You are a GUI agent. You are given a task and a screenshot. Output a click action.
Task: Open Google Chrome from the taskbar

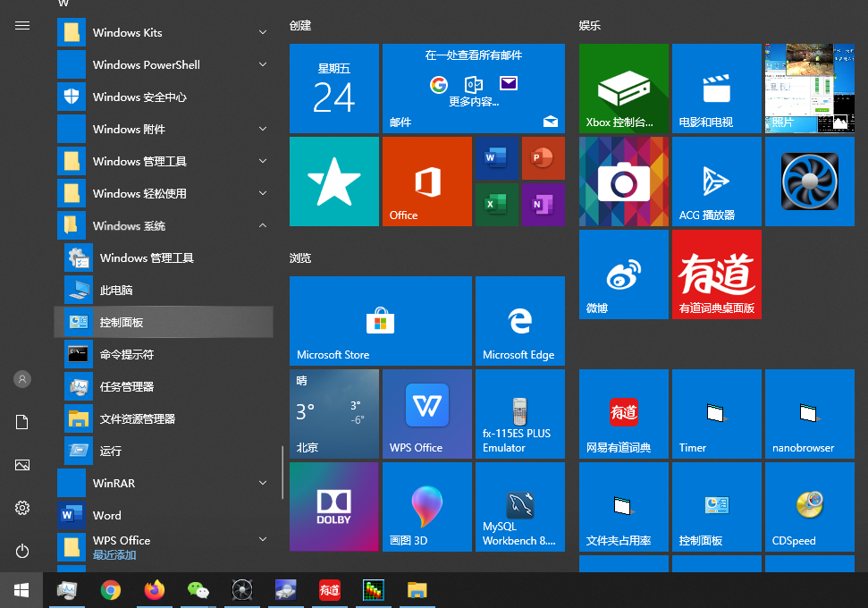coord(111,590)
